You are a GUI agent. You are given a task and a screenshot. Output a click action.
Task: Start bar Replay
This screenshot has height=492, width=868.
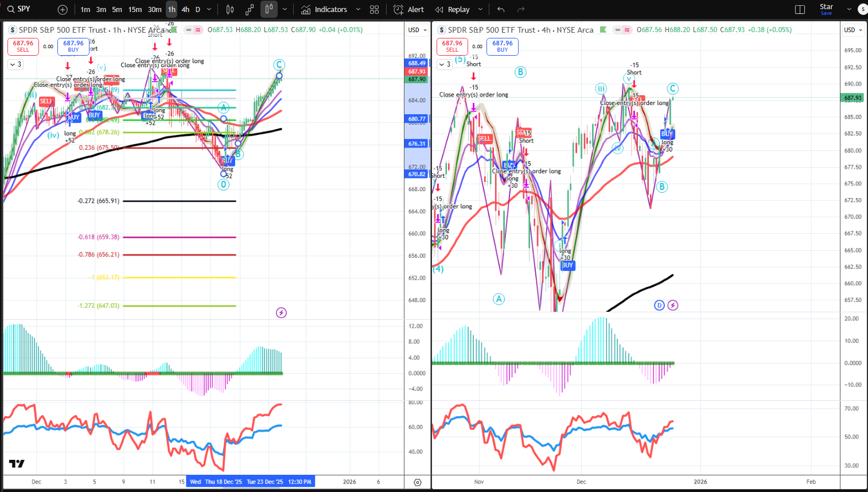(x=453, y=10)
